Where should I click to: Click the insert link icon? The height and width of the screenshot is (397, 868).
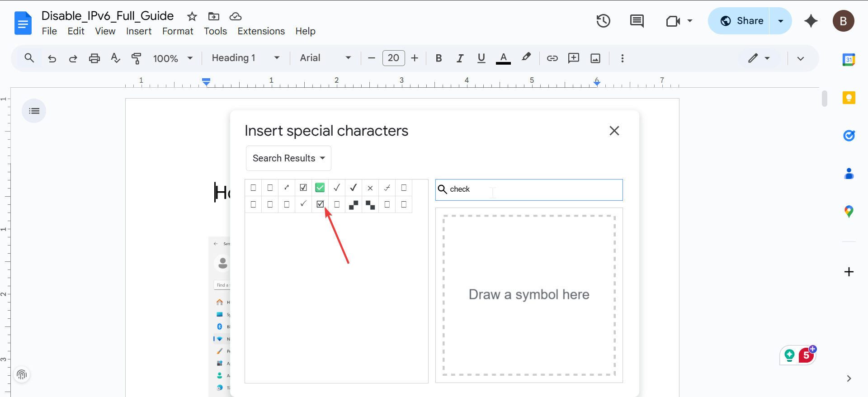coord(552,58)
